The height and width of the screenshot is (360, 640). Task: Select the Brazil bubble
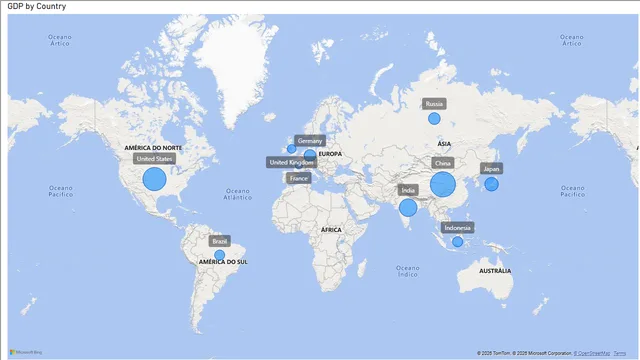point(220,255)
